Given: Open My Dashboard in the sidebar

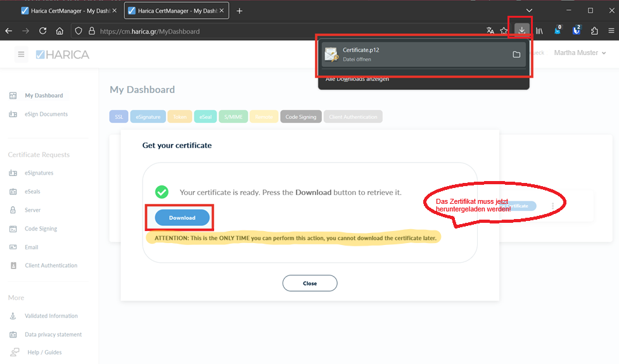Looking at the screenshot, I should (x=44, y=96).
